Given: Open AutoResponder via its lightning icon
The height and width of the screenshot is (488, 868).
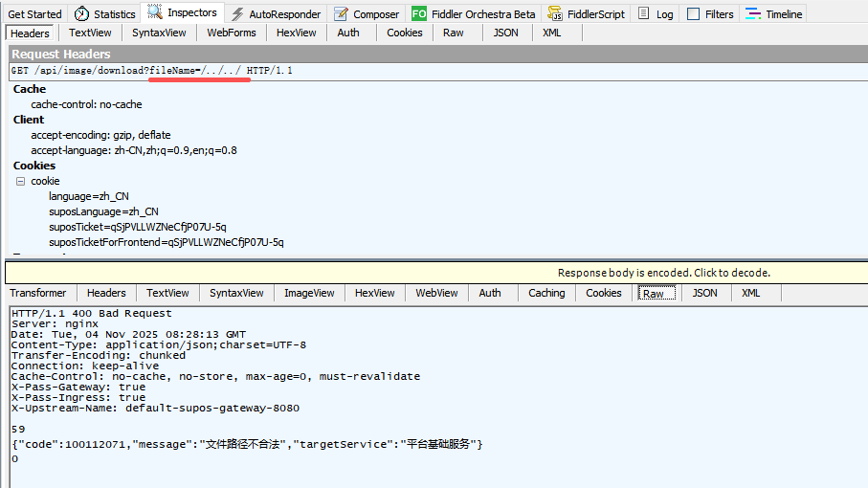Looking at the screenshot, I should (235, 14).
